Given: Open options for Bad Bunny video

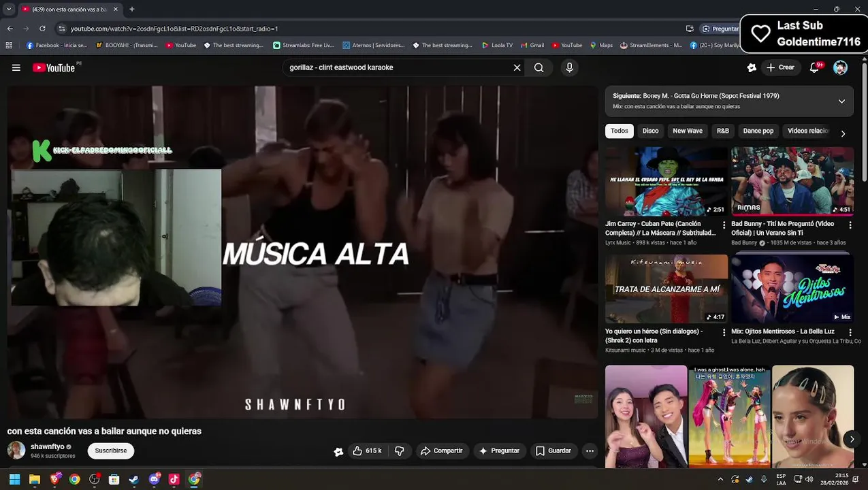Looking at the screenshot, I should click(x=850, y=225).
